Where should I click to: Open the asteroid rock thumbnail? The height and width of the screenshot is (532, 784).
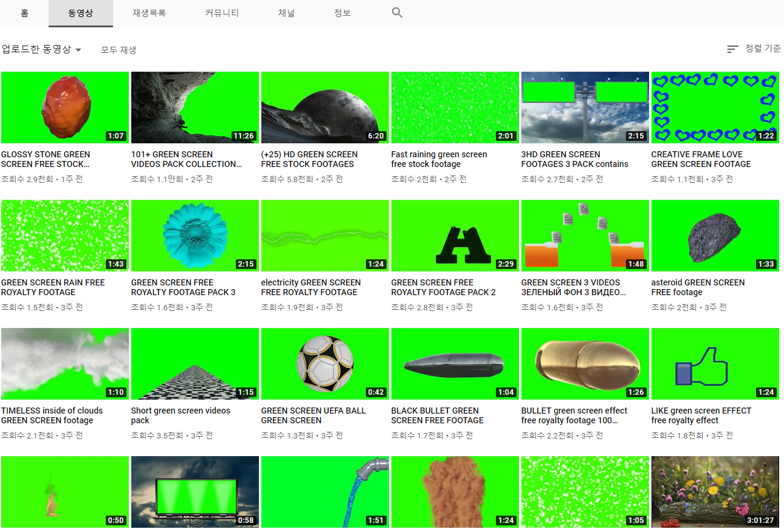pos(715,236)
